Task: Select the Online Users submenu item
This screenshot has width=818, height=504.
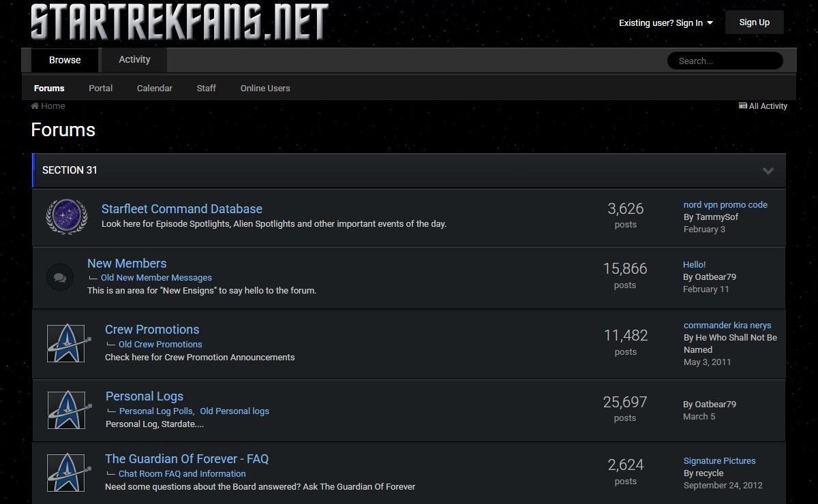Action: pyautogui.click(x=265, y=89)
